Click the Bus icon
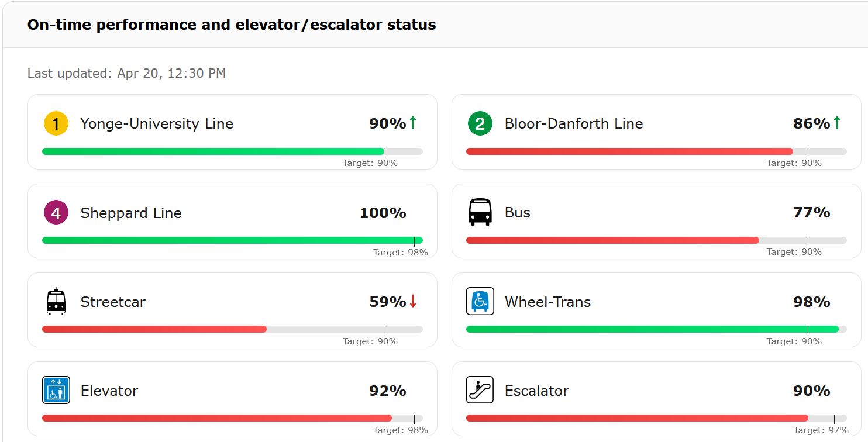Image resolution: width=868 pixels, height=442 pixels. [x=480, y=212]
